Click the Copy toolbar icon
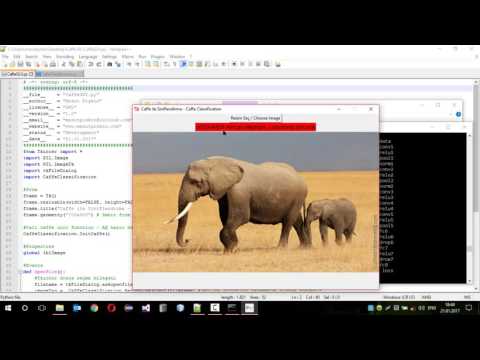The height and width of the screenshot is (360, 480). [72, 64]
